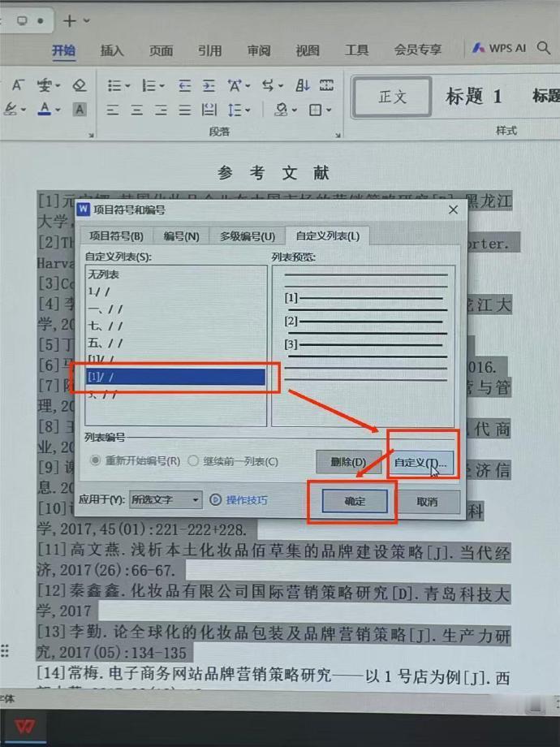Click the 自定义(T)... button
The width and height of the screenshot is (560, 747).
click(421, 462)
